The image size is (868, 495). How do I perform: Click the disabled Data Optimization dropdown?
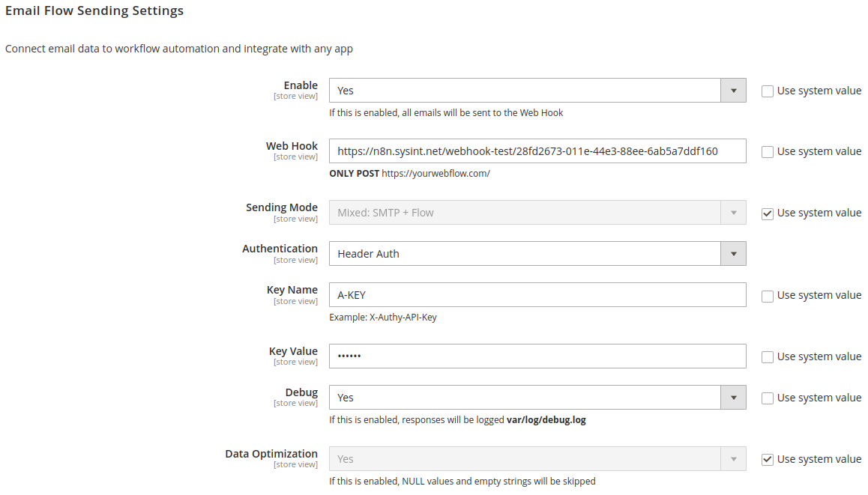click(537, 459)
